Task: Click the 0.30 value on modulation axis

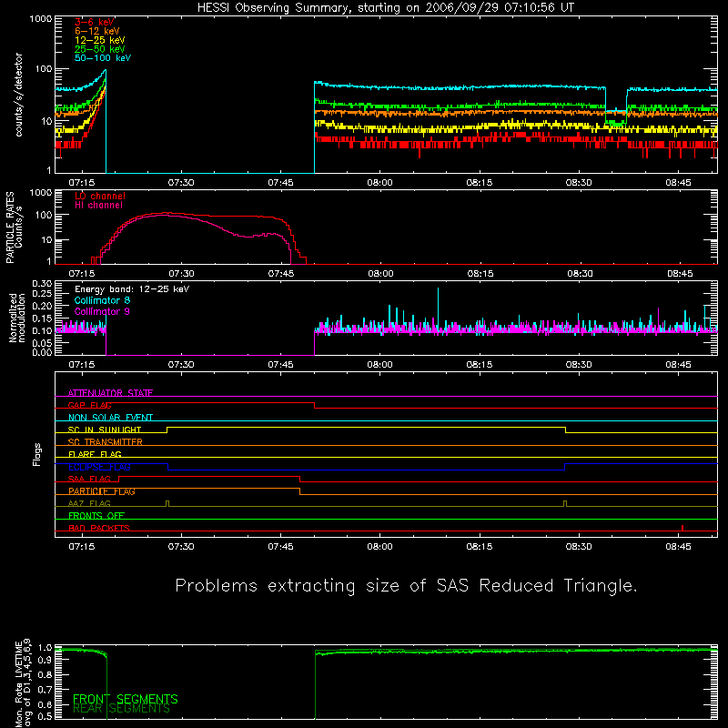Action: click(x=42, y=283)
